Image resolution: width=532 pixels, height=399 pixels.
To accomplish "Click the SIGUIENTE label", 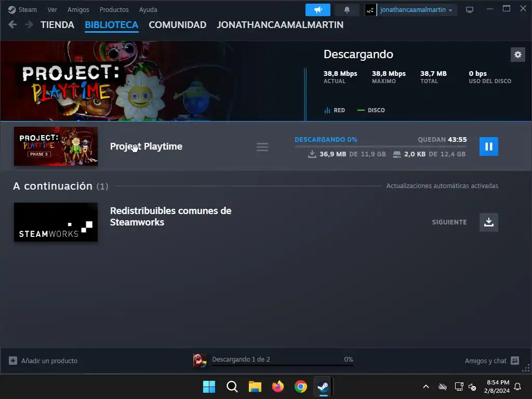I will [449, 222].
